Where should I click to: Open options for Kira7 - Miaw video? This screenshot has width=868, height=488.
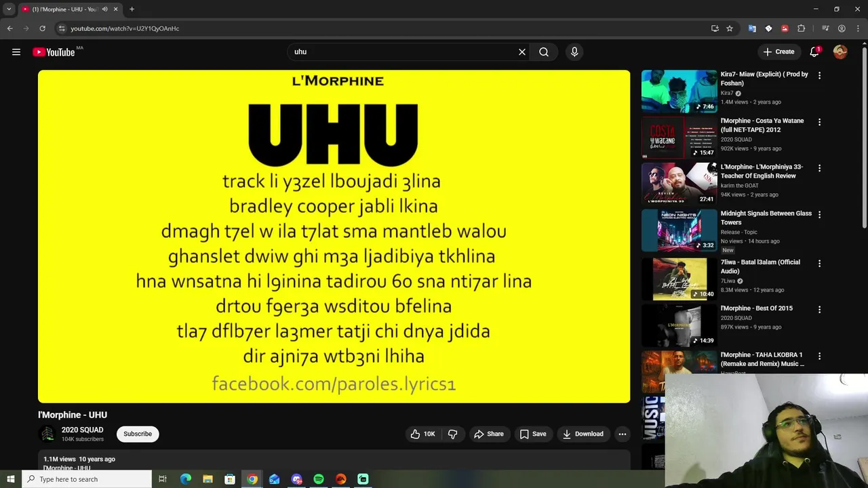pos(819,76)
